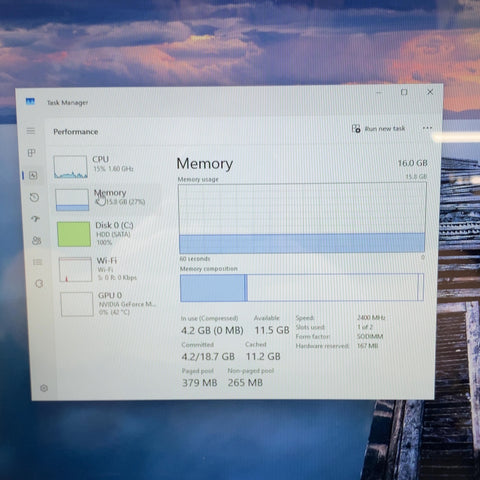
Task: Open the Users page icon
Action: tap(36, 240)
